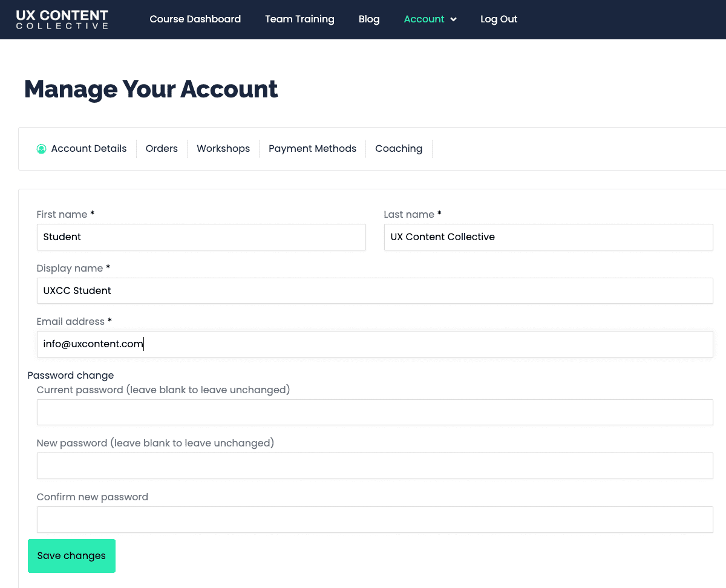
Task: Log Out of the account
Action: coord(499,19)
